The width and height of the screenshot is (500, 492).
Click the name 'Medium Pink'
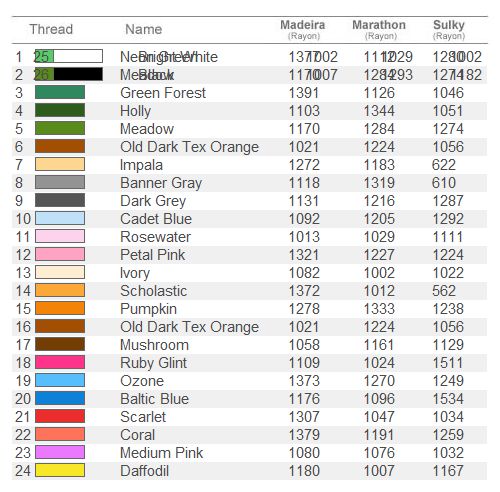click(x=161, y=453)
